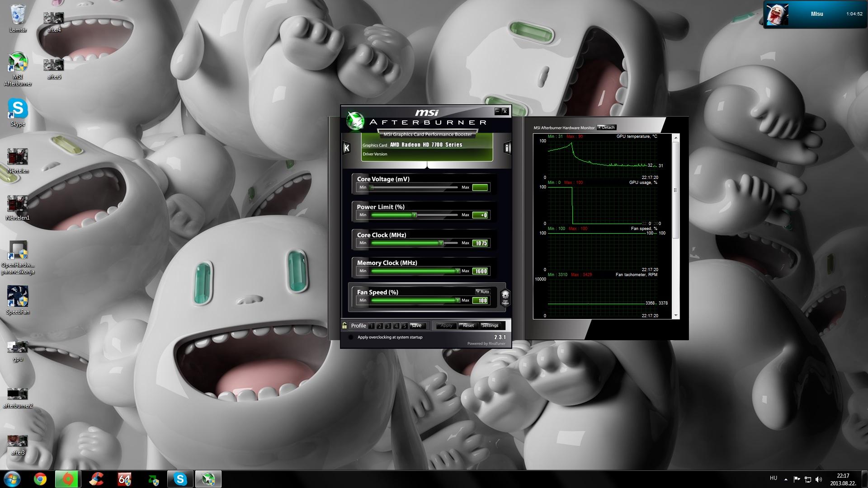Click the Core Clock value field 1075

480,243
